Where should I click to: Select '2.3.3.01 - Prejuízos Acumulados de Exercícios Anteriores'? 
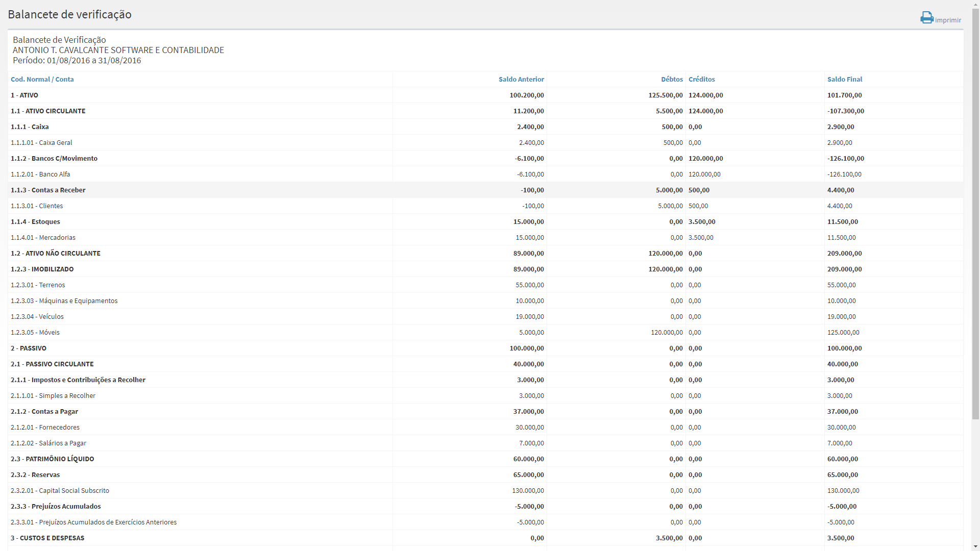point(485,522)
